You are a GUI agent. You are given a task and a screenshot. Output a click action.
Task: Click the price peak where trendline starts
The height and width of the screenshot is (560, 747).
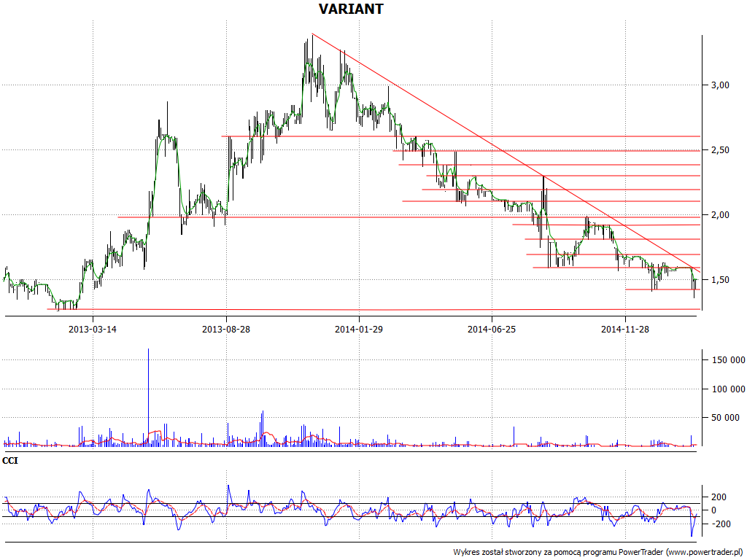(x=312, y=34)
